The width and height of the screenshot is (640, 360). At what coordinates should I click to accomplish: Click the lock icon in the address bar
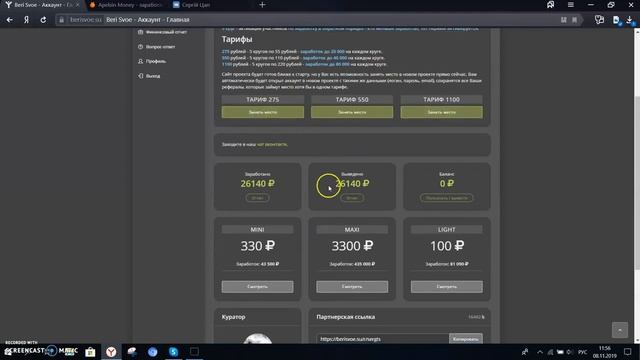62,20
